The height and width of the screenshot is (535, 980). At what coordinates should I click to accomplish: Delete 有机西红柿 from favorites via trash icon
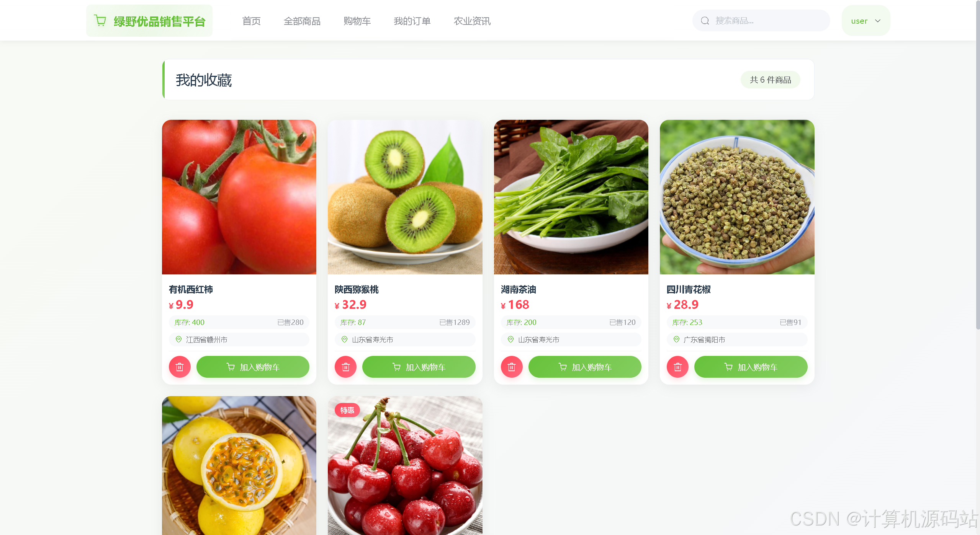coord(180,367)
